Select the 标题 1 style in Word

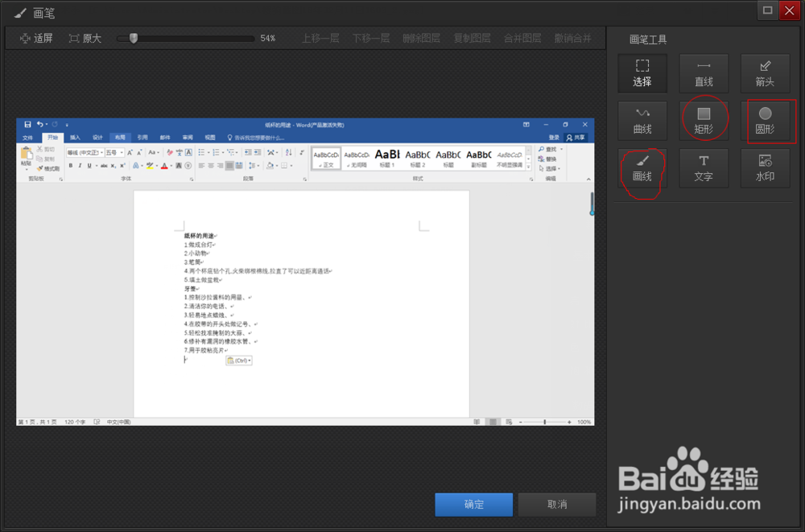[387, 159]
